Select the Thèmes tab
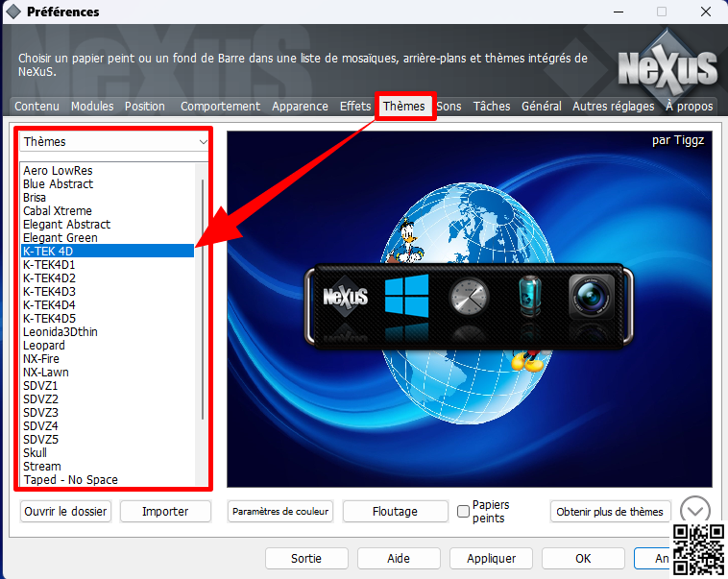728x579 pixels. (x=404, y=107)
